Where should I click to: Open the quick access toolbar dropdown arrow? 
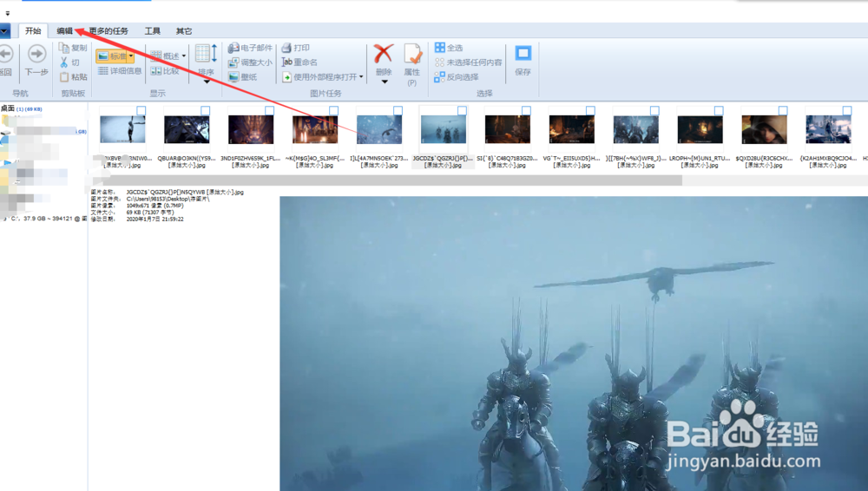coord(7,13)
